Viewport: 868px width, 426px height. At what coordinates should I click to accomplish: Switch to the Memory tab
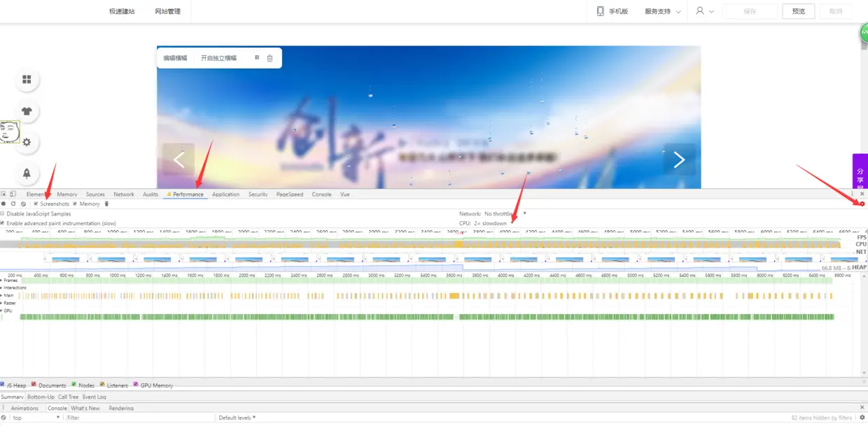67,194
